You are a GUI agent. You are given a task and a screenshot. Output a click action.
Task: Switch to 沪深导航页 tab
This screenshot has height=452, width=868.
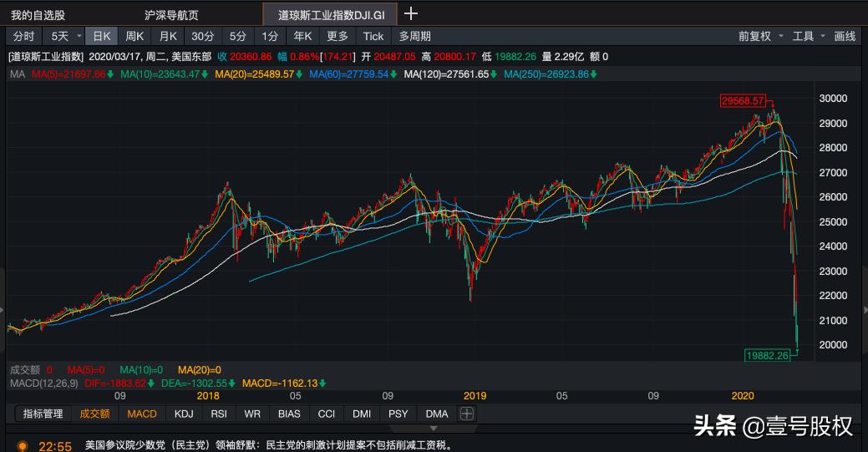(x=171, y=15)
